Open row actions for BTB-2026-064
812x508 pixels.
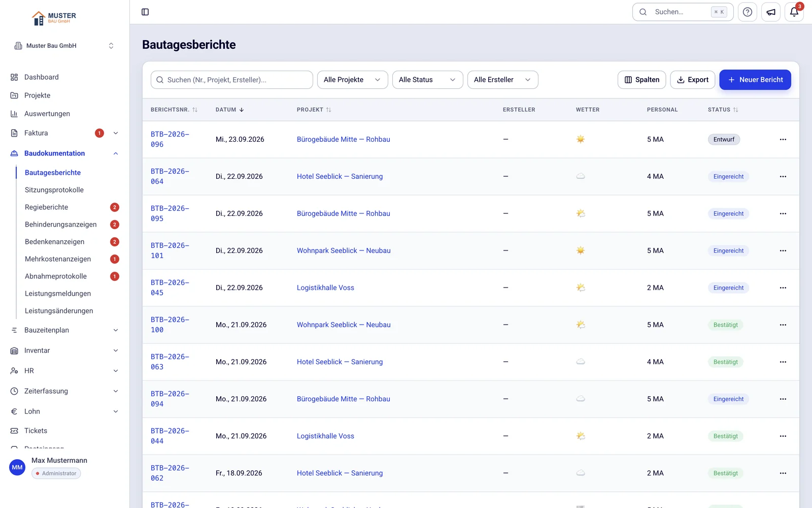(x=783, y=176)
